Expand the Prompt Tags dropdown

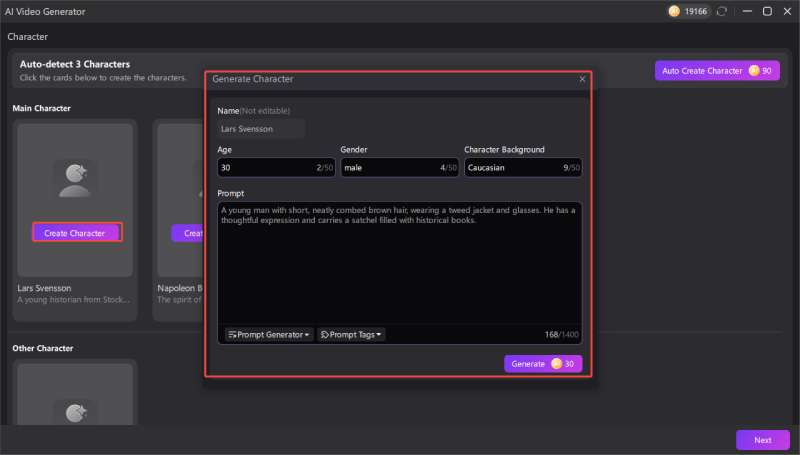point(352,334)
